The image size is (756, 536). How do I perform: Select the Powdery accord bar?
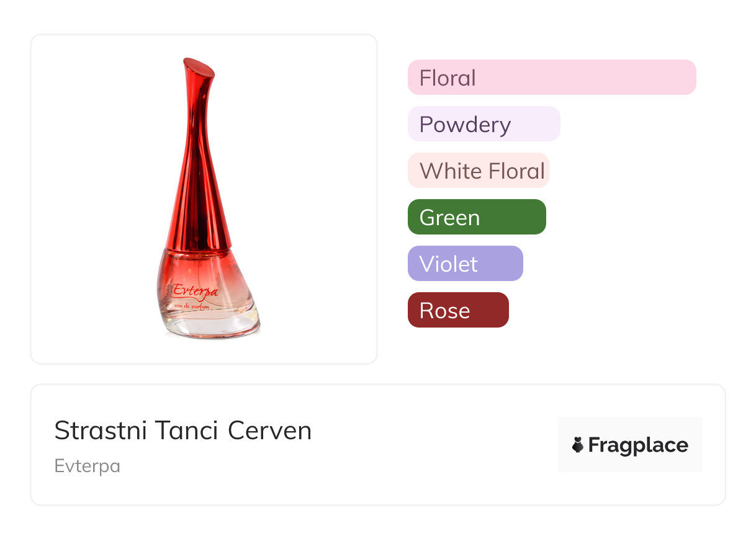click(x=484, y=124)
